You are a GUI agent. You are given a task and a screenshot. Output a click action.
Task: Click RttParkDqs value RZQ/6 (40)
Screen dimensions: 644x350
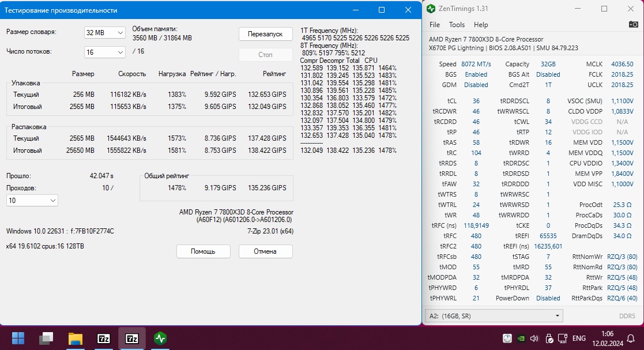(622, 298)
